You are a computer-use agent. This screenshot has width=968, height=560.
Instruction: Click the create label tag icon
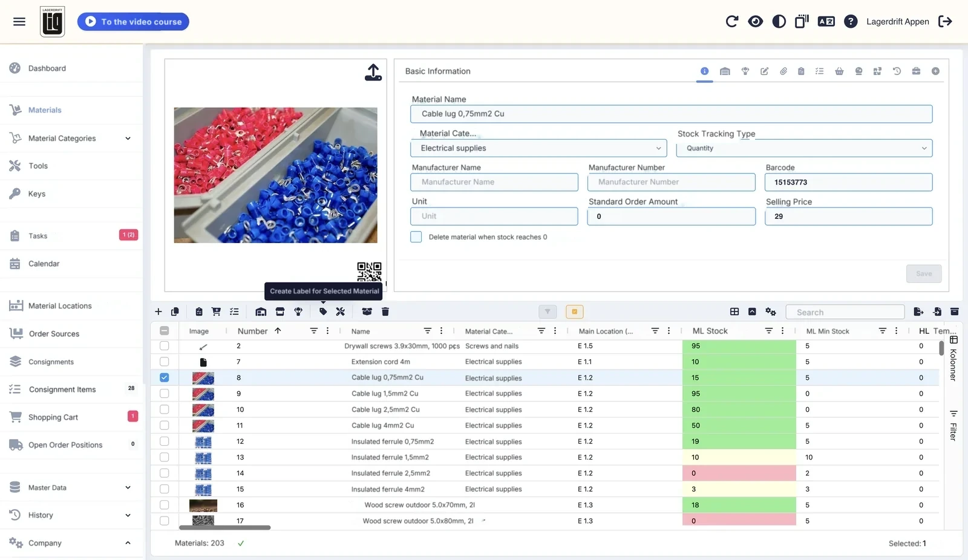(323, 311)
